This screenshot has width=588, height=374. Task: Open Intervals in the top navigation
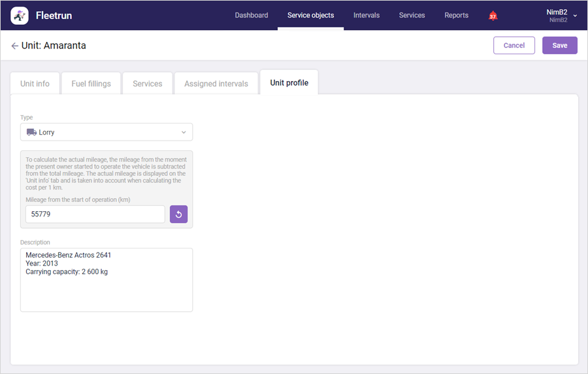pos(367,16)
